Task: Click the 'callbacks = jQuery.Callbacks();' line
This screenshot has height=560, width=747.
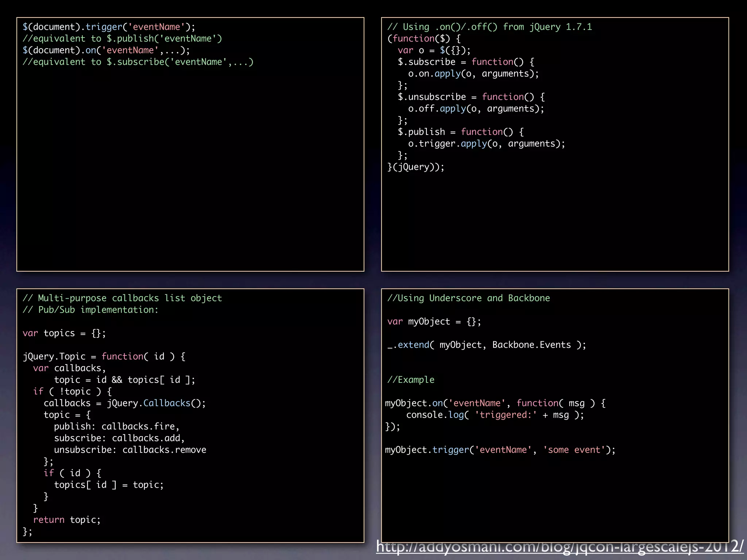Action: (x=124, y=403)
